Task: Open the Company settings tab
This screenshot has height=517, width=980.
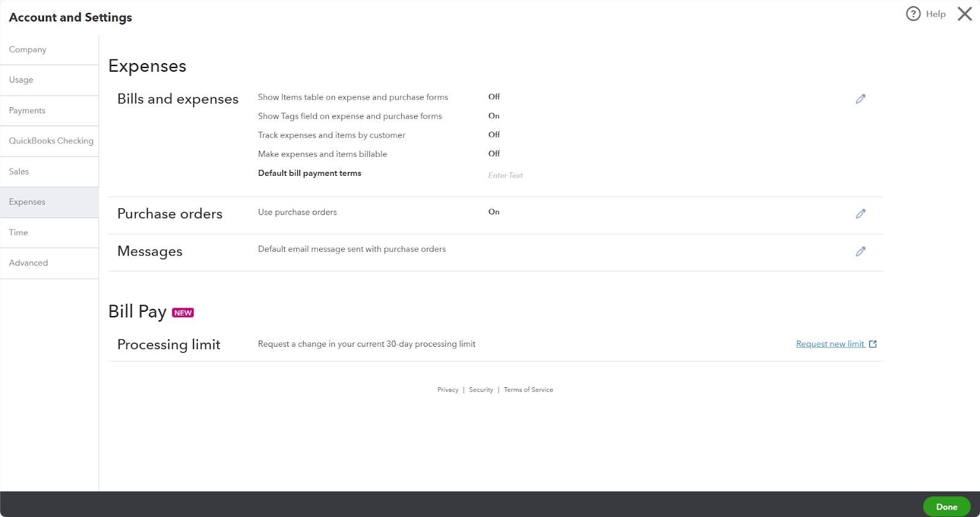Action: 28,50
